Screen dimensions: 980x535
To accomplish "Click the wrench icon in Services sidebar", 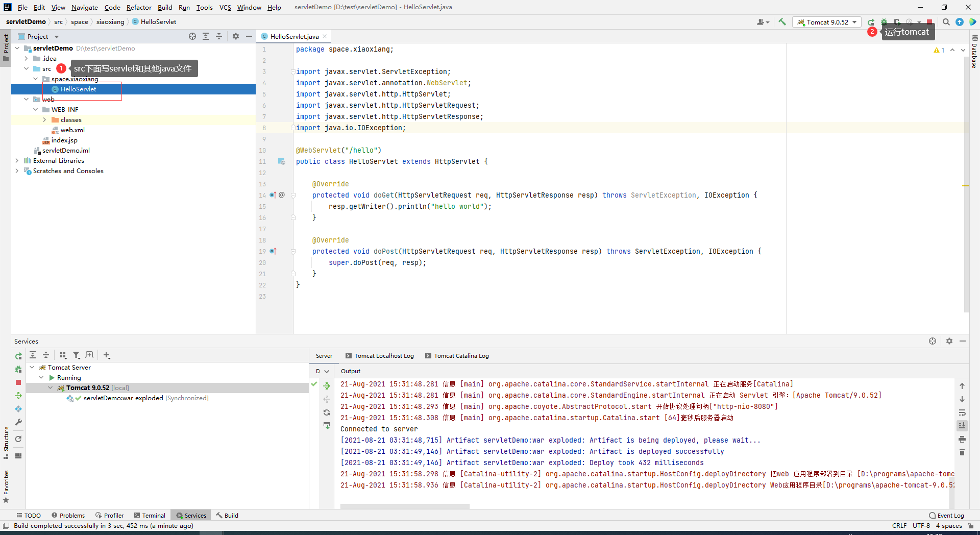I will pos(18,422).
